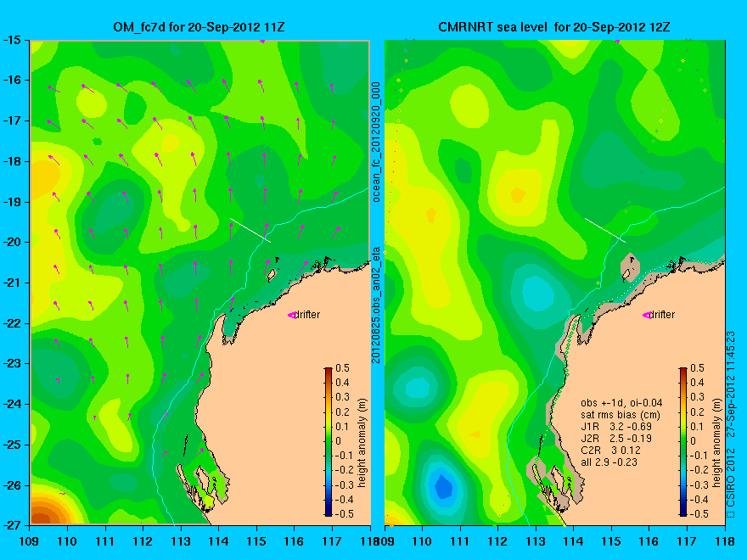Click the -25 latitude label
Image resolution: width=747 pixels, height=560 pixels.
pos(13,445)
